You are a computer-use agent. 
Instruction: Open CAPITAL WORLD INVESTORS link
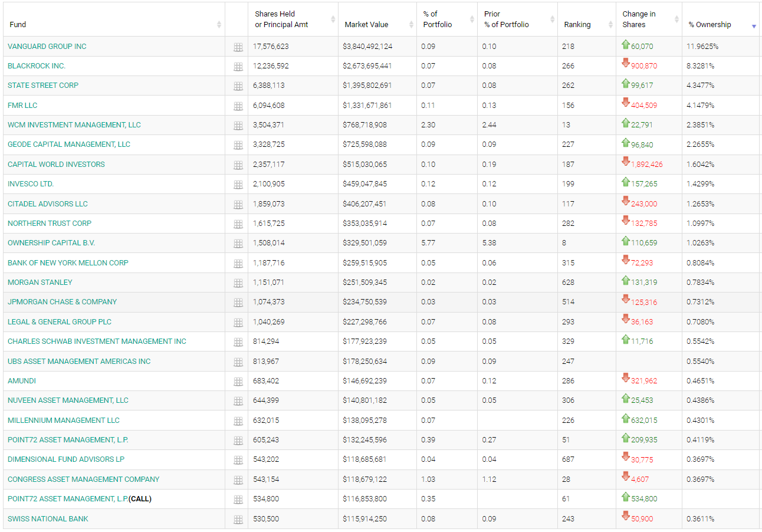56,165
